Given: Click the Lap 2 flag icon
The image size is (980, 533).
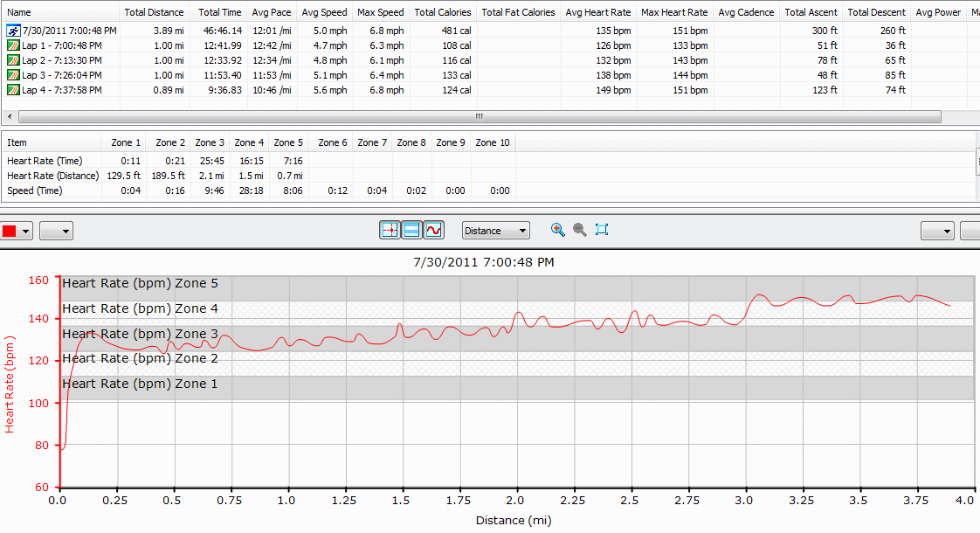Looking at the screenshot, I should (13, 60).
